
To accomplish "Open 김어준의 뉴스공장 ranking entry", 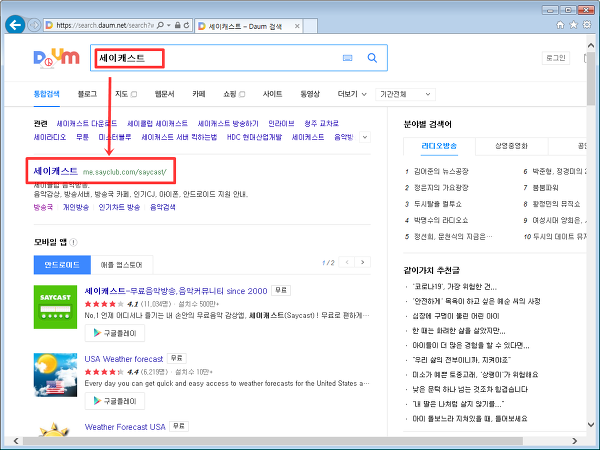I will click(441, 171).
